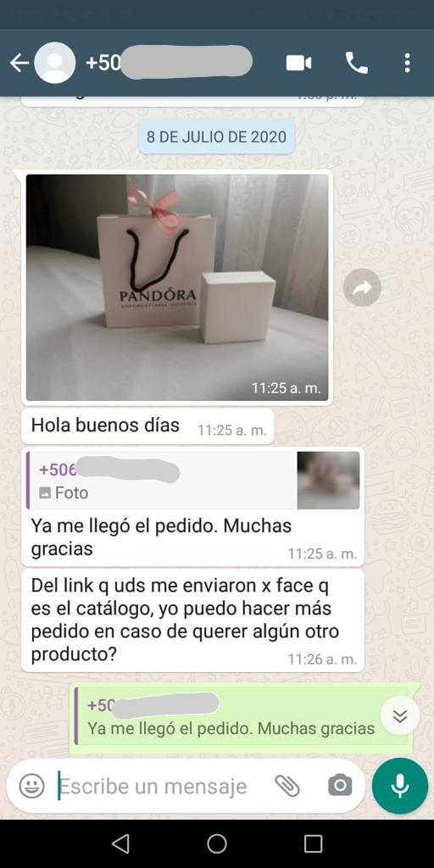
Task: Tap Android home navigation button
Action: (x=217, y=843)
